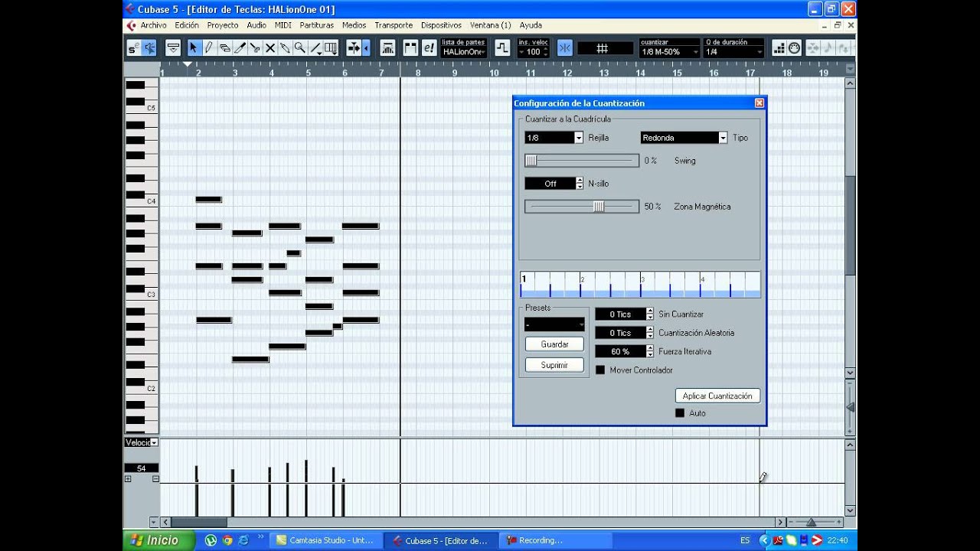Click the Auto Select Controllers icon
Screen dimensions: 980x551
click(388, 47)
